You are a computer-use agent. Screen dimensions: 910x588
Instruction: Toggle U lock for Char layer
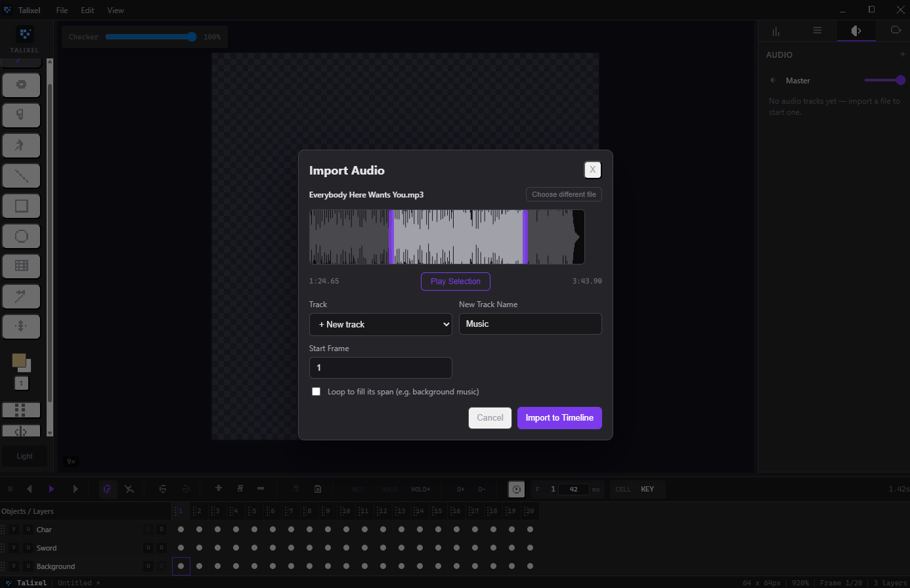pos(28,530)
